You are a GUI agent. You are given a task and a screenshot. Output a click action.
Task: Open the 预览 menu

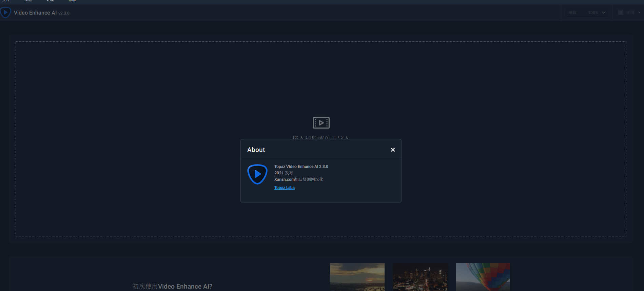[x=28, y=1]
